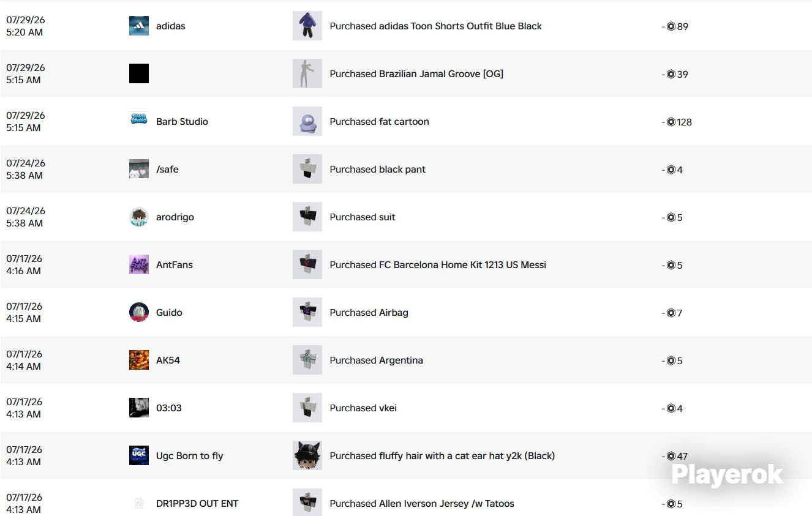812x516 pixels.
Task: Open the FC Barcelona Home Kit purchase link
Action: point(438,265)
